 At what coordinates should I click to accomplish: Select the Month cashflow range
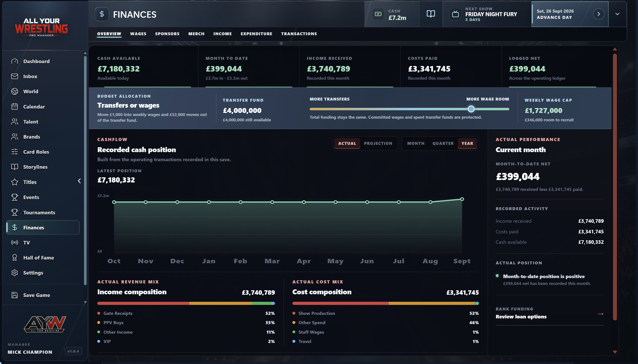point(416,143)
